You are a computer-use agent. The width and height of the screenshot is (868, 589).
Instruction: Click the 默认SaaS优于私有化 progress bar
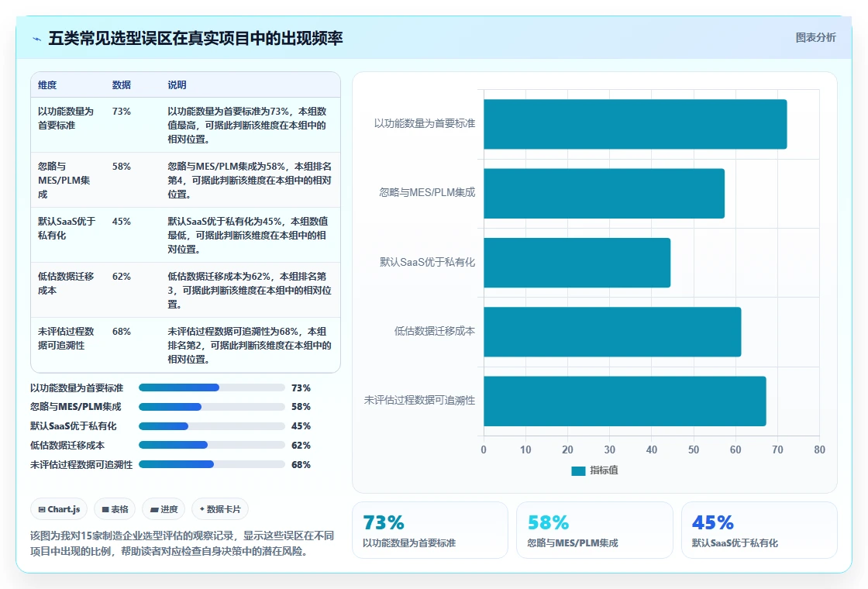click(x=212, y=426)
